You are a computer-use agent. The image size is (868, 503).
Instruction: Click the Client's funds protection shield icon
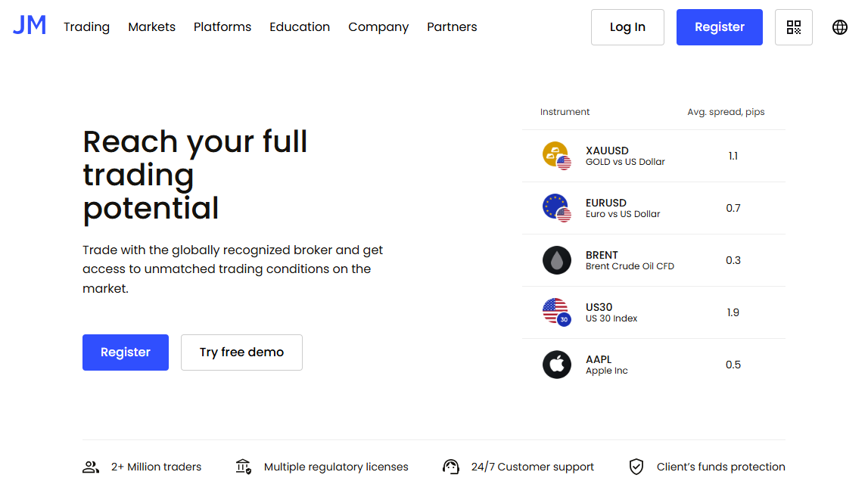coord(636,467)
